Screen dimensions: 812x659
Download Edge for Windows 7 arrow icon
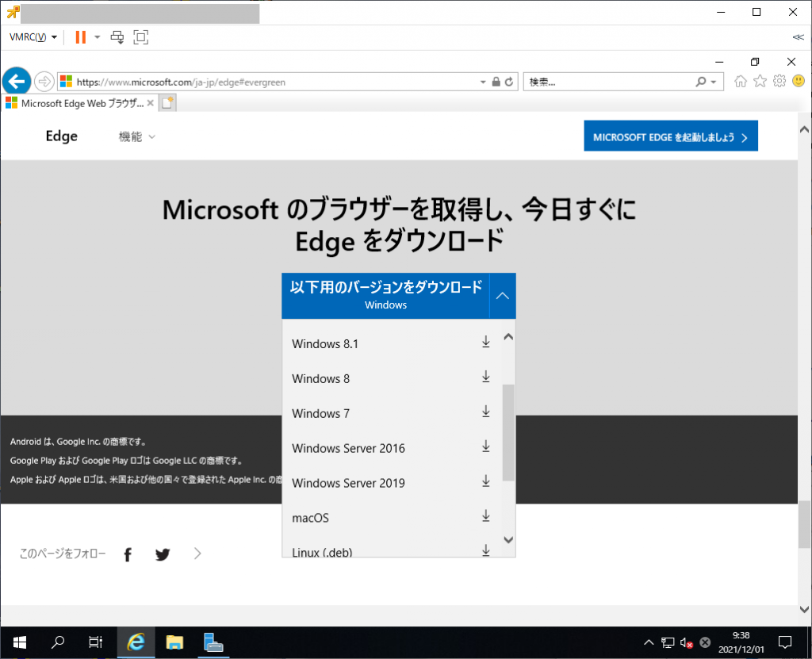(486, 412)
